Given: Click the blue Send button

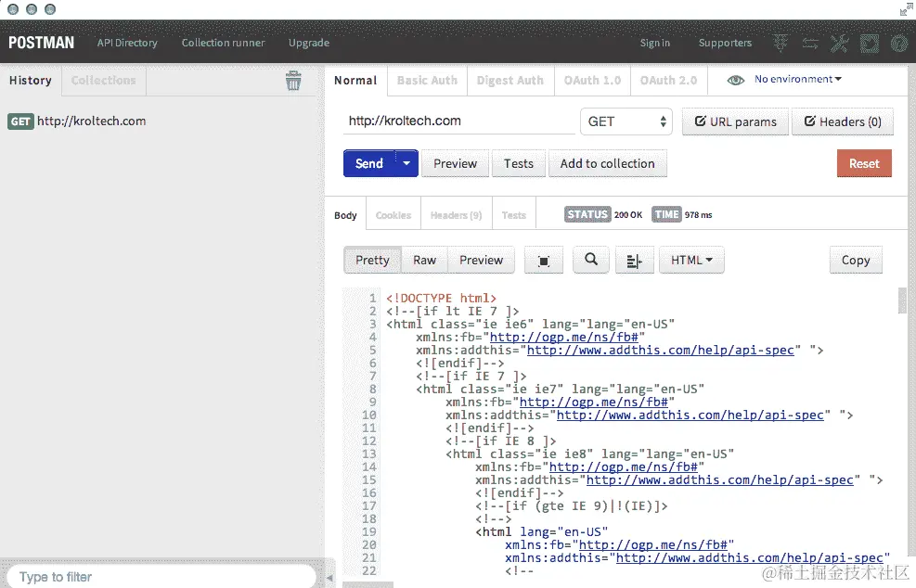Looking at the screenshot, I should click(369, 163).
